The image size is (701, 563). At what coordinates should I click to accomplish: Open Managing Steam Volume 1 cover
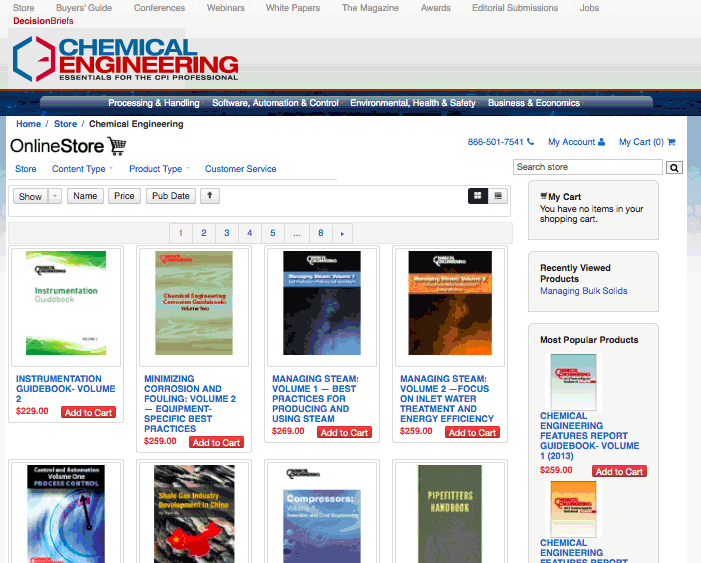(x=322, y=303)
